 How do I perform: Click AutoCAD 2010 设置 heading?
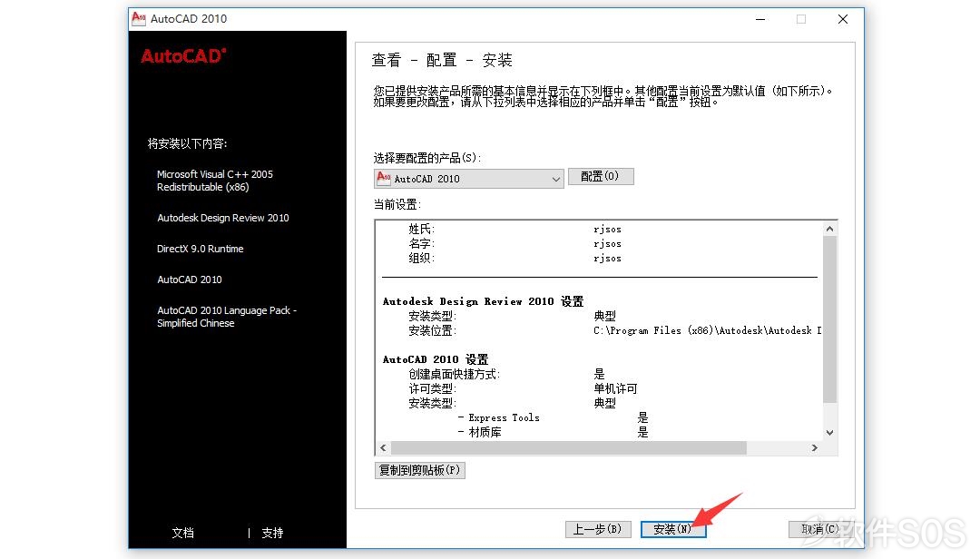click(436, 359)
